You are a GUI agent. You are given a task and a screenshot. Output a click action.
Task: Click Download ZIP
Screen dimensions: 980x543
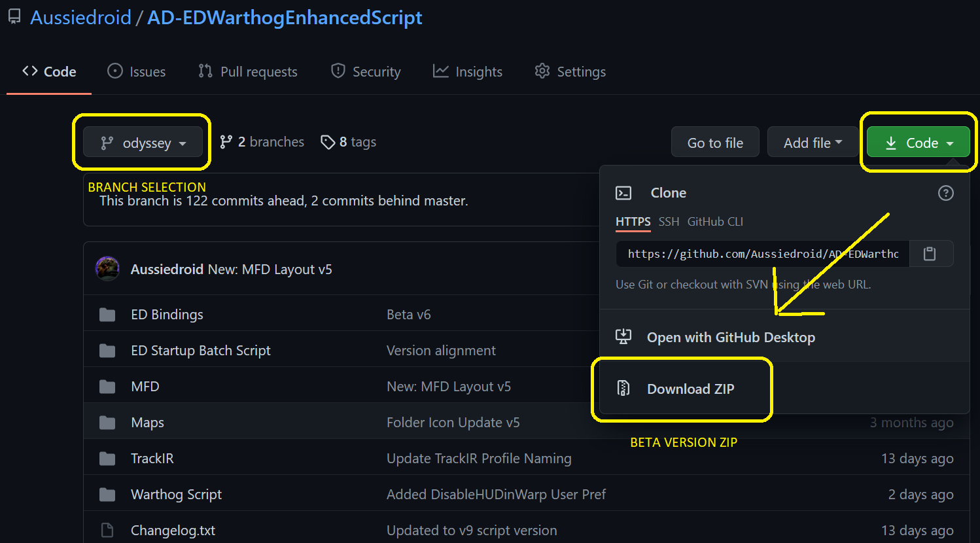[690, 389]
